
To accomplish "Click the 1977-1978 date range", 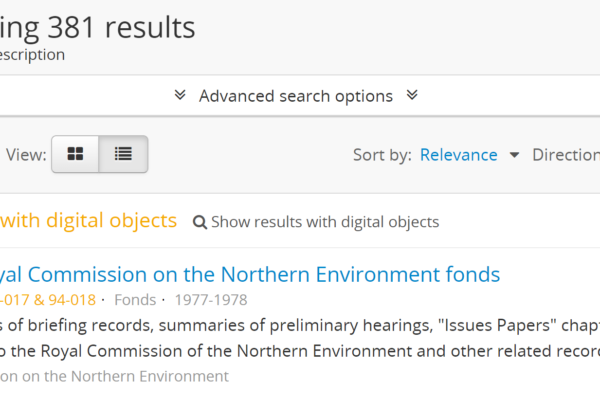I will 210,299.
